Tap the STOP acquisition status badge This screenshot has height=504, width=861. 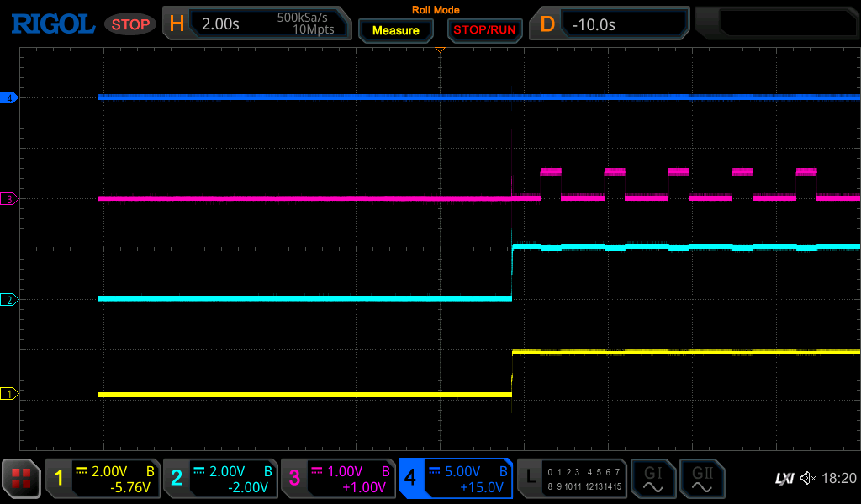point(130,24)
